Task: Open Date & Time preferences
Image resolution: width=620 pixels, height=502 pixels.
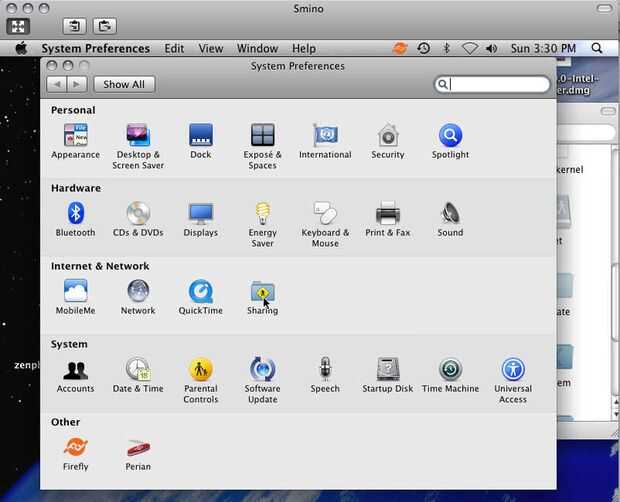Action: coord(138,375)
